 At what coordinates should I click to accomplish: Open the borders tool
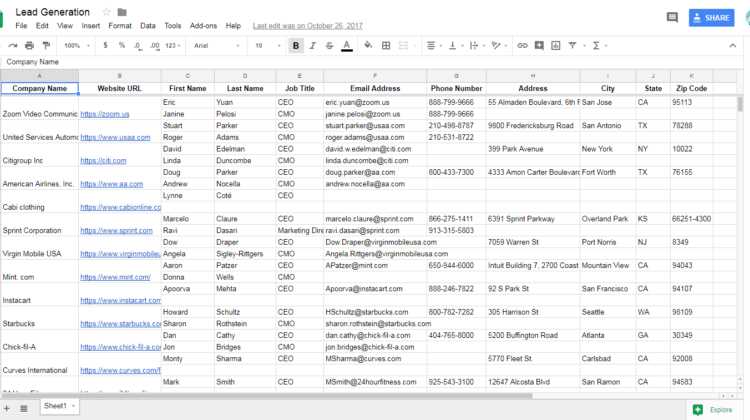[386, 45]
